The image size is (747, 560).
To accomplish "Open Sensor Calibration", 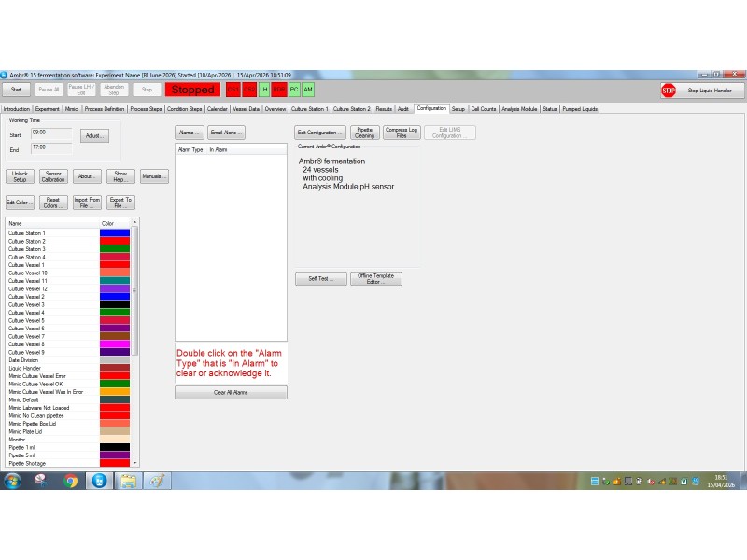I will [x=53, y=176].
